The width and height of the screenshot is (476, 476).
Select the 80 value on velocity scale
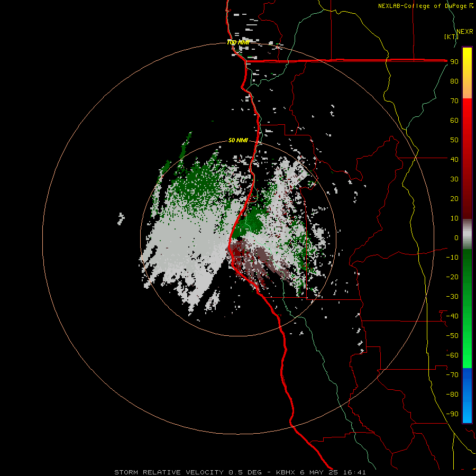point(454,81)
